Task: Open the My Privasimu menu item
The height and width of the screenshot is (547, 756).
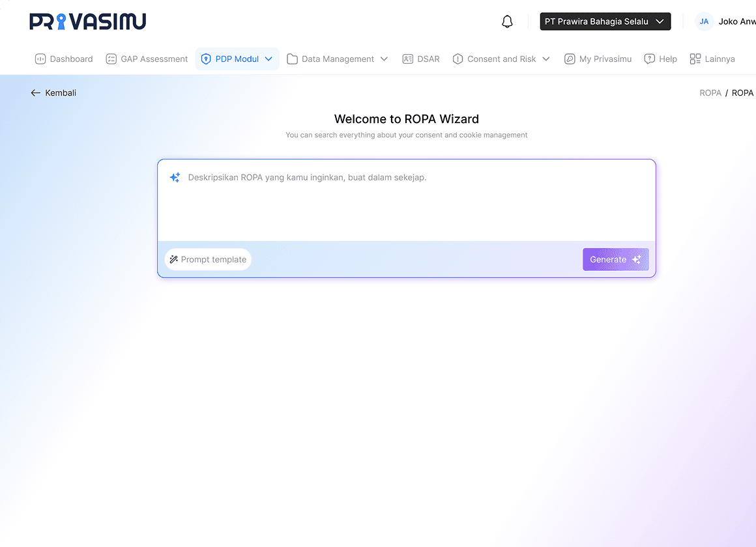Action: pos(598,59)
